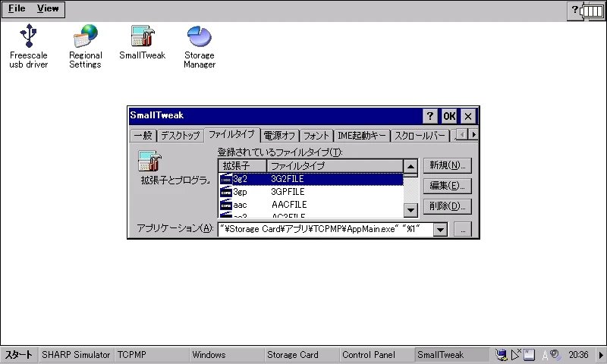Click the ファイルタイプ column header
Image resolution: width=607 pixels, height=364 pixels.
point(335,166)
